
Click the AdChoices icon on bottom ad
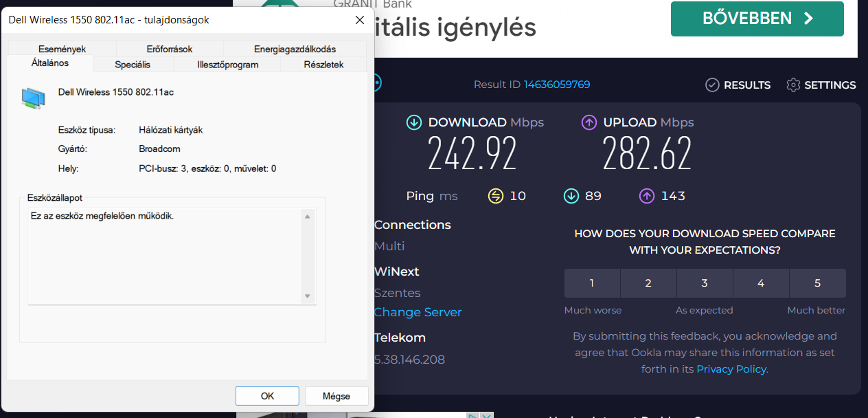coord(472,415)
